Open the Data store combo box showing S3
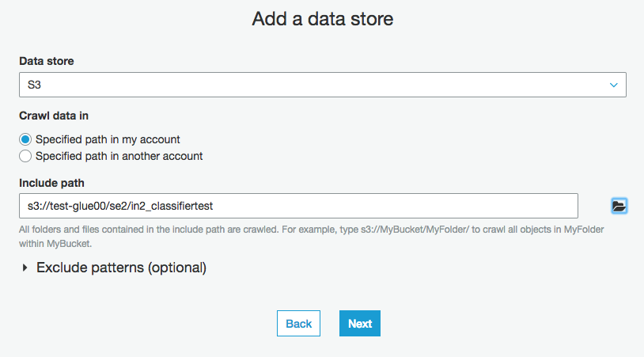This screenshot has height=357, width=644. [x=323, y=85]
